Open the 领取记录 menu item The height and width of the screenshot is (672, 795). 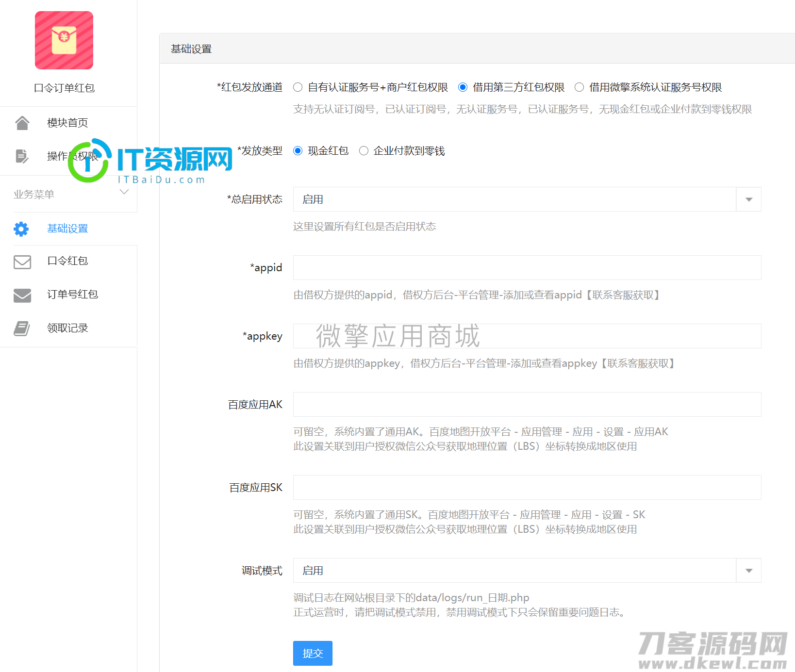coord(68,328)
